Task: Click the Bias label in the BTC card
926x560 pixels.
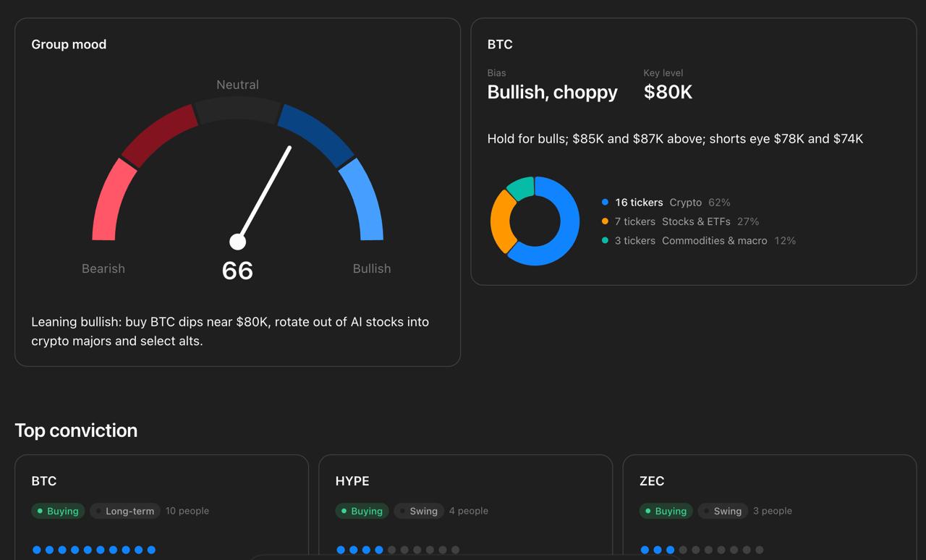Action: coord(497,73)
